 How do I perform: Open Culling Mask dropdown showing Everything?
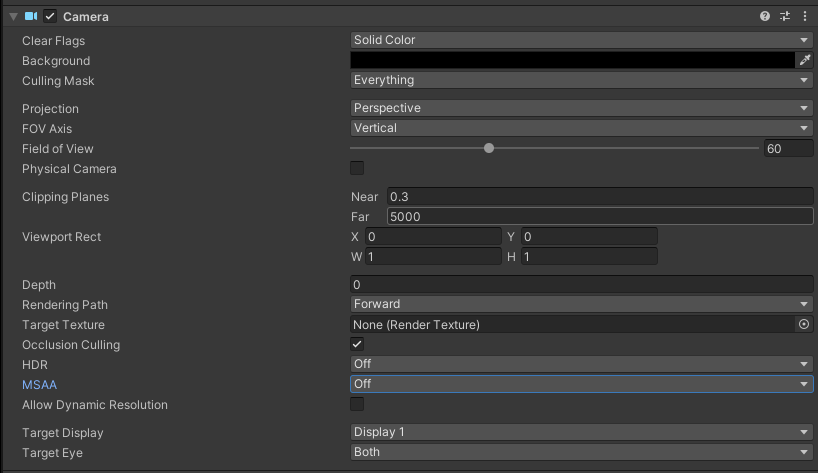582,80
